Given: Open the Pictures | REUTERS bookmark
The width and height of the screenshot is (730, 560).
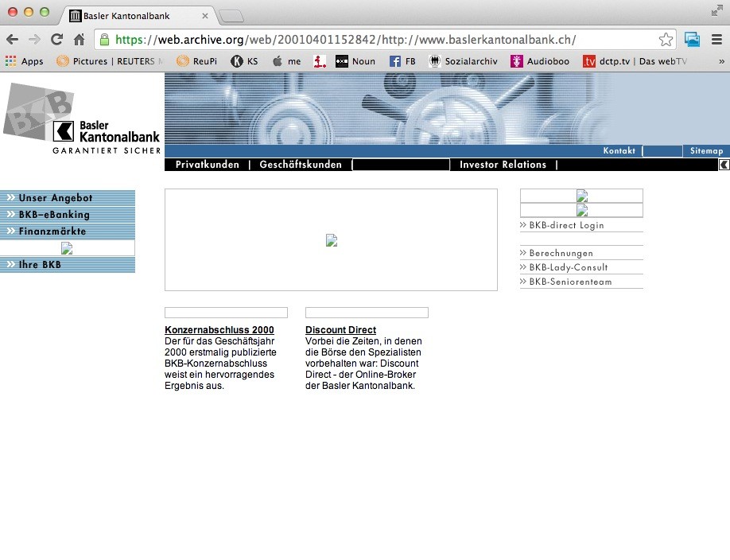Looking at the screenshot, I should [x=110, y=61].
